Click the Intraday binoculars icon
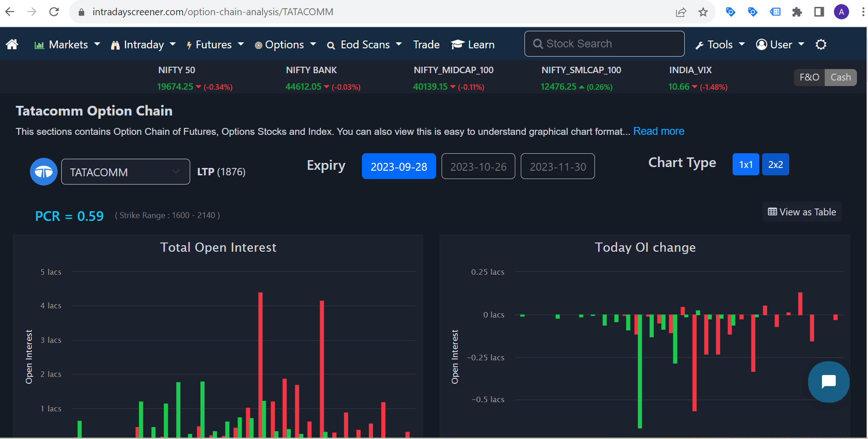This screenshot has height=439, width=868. point(115,44)
